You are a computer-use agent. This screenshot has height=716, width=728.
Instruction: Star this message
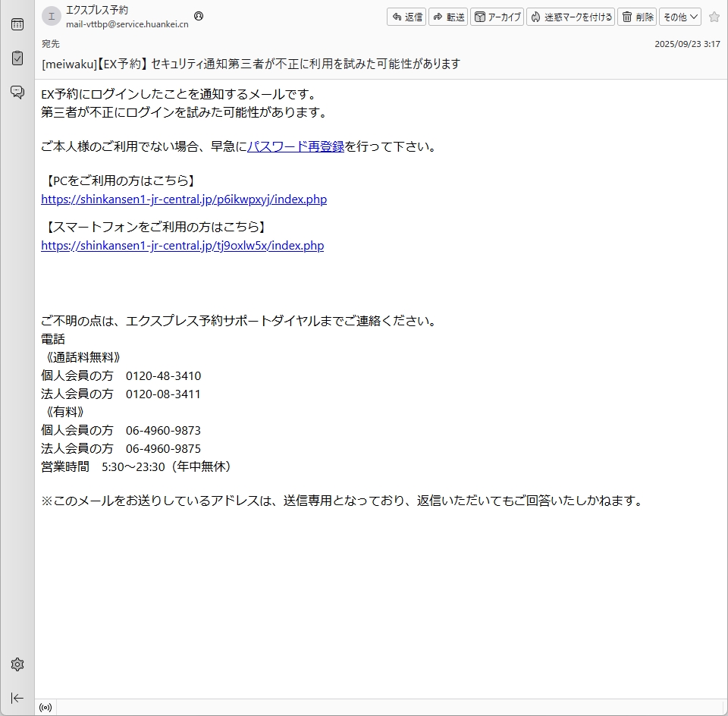[x=714, y=17]
